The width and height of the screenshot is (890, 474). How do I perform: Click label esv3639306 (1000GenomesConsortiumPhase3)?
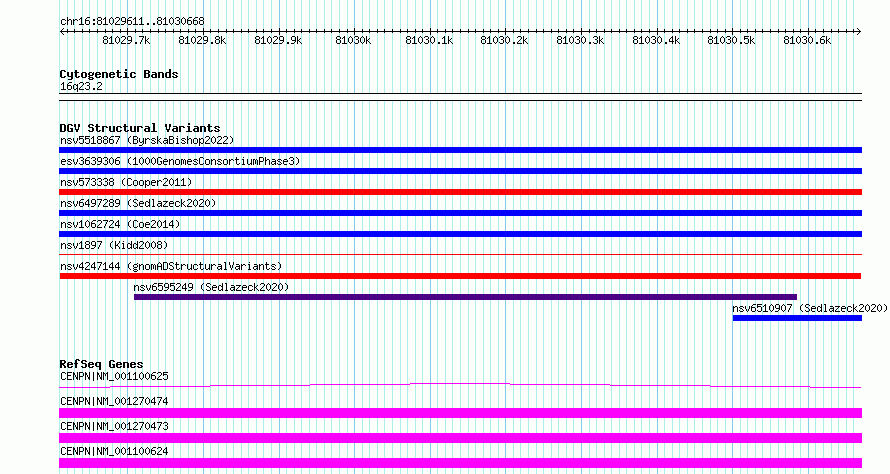click(180, 161)
